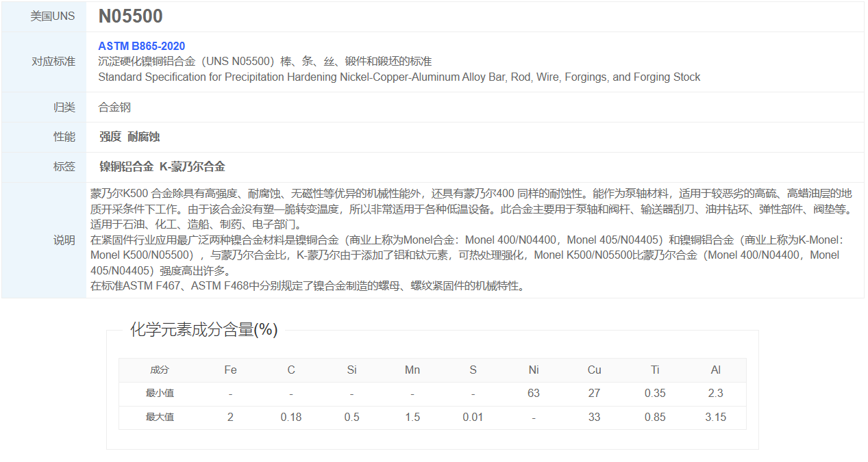
Task: Select the Ti column header
Action: (655, 370)
